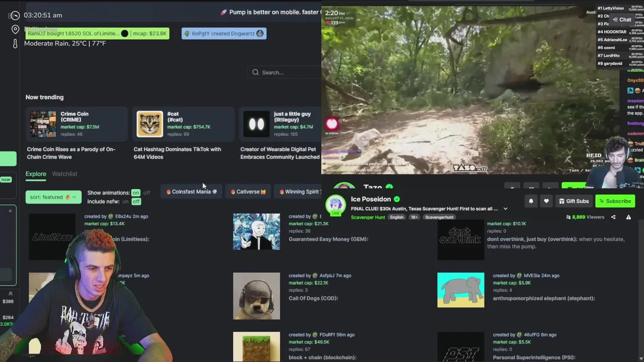This screenshot has width=644, height=362.
Task: Open the Crime Coin thumbnail image
Action: (43, 124)
